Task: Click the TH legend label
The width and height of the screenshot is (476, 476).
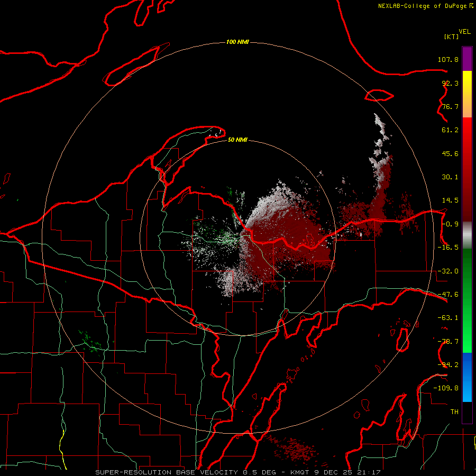Action: click(454, 412)
